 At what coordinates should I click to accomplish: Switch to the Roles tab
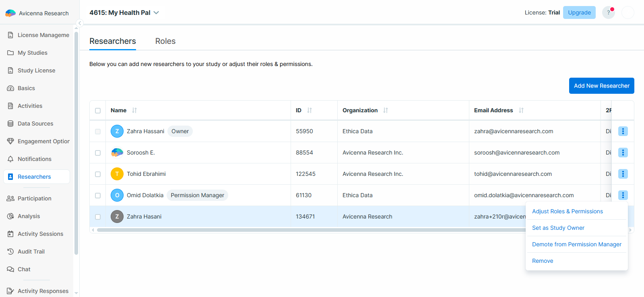[165, 41]
